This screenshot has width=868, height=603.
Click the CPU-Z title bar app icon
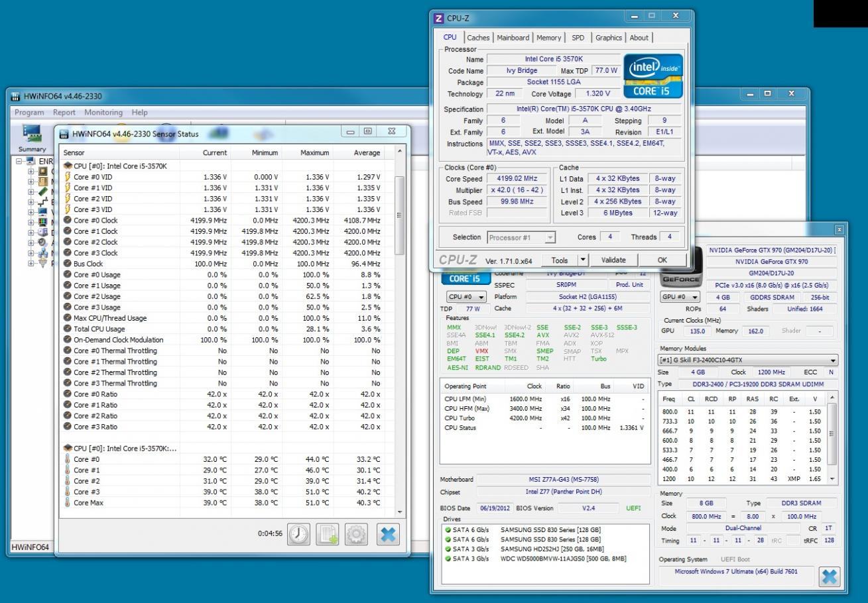[x=438, y=18]
